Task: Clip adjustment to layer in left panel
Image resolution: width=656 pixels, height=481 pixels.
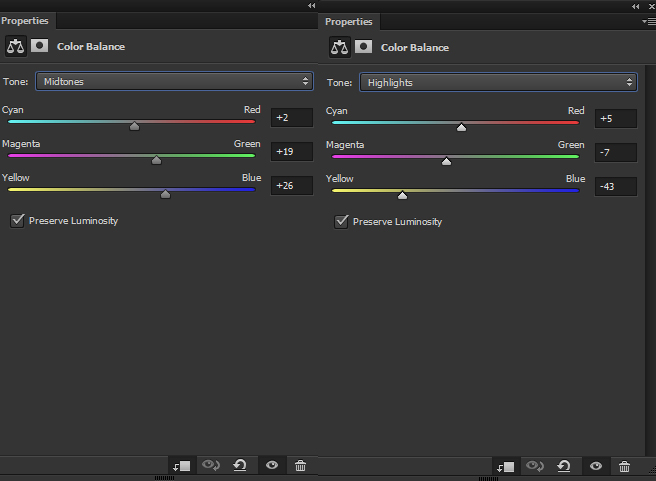Action: tap(181, 465)
